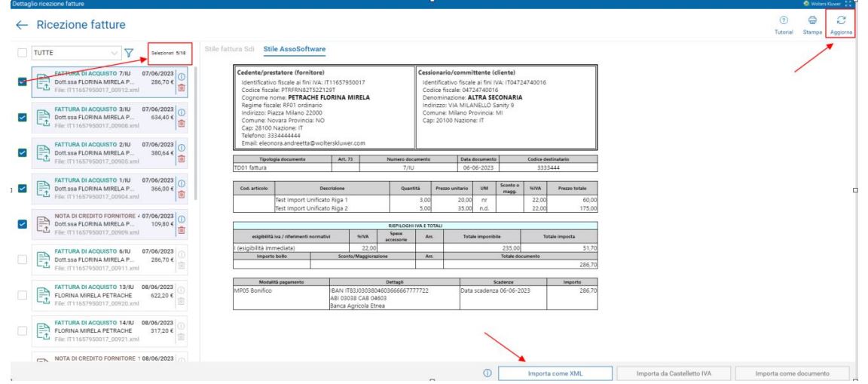Image resolution: width=868 pixels, height=384 pixels.
Task: Click the trash icon of invoice 13/IU
Action: 181,301
